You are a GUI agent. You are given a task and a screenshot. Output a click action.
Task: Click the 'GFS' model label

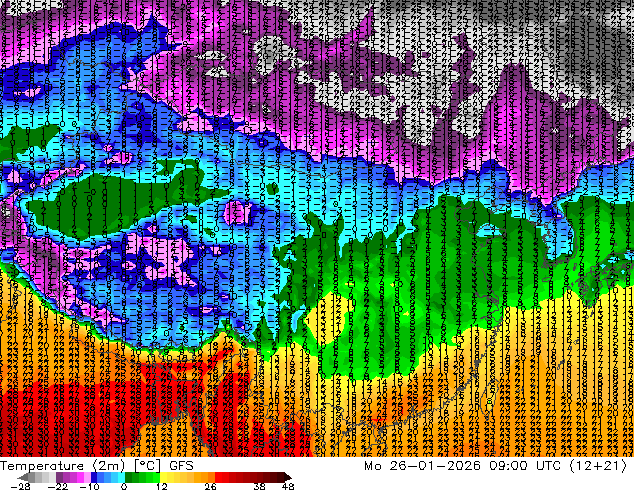(181, 466)
